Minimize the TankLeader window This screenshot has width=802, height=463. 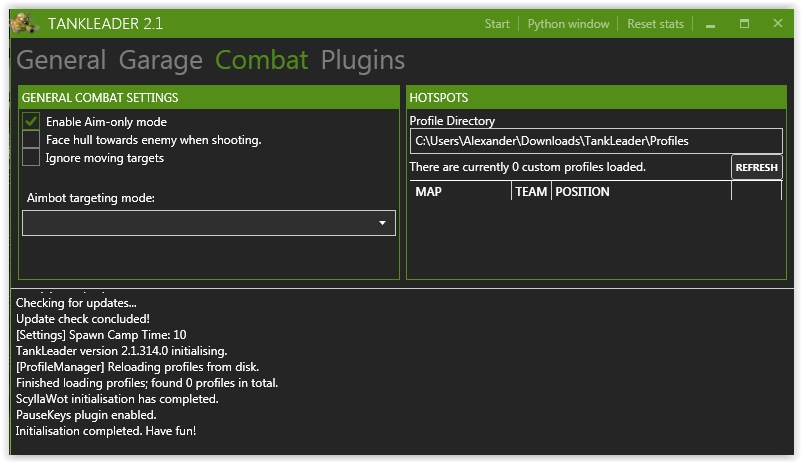[710, 24]
